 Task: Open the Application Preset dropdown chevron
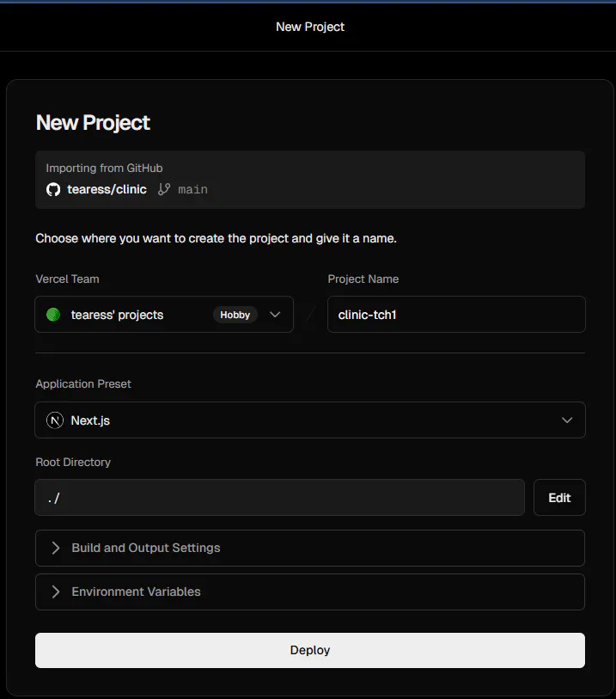click(x=567, y=420)
